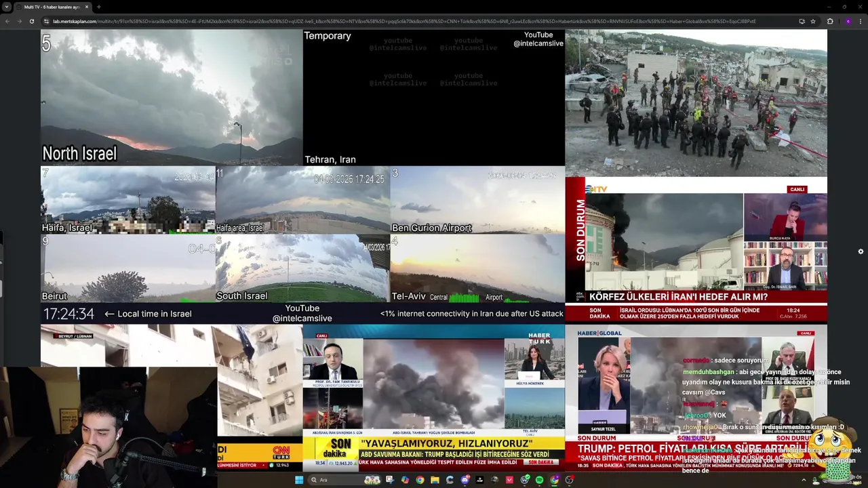Open Copilot from the taskbar
Screen dimensions: 868x488
click(x=405, y=480)
